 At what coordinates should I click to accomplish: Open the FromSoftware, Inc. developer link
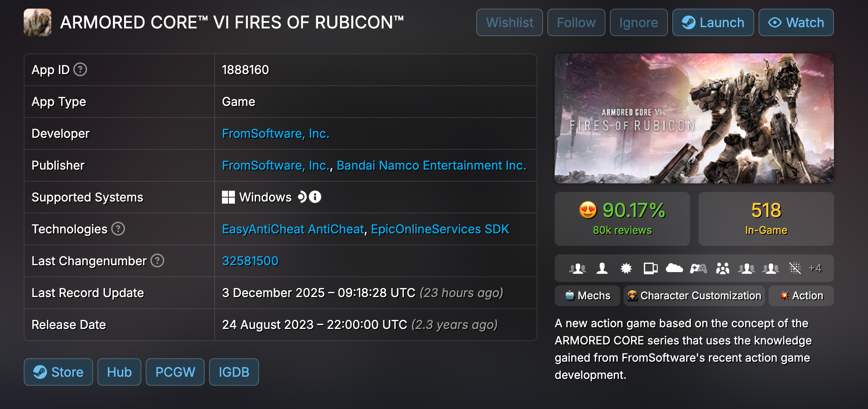coord(275,133)
